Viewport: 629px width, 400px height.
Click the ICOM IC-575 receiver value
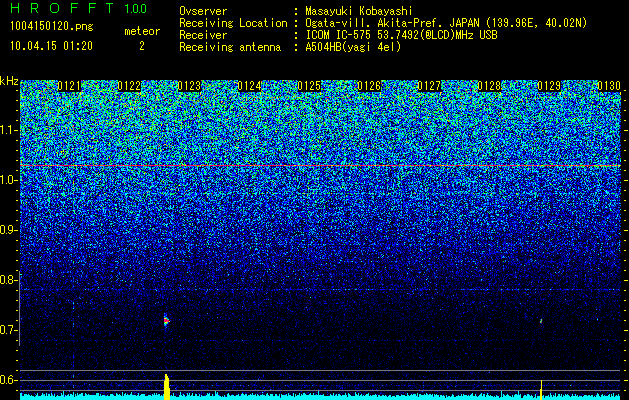point(401,35)
